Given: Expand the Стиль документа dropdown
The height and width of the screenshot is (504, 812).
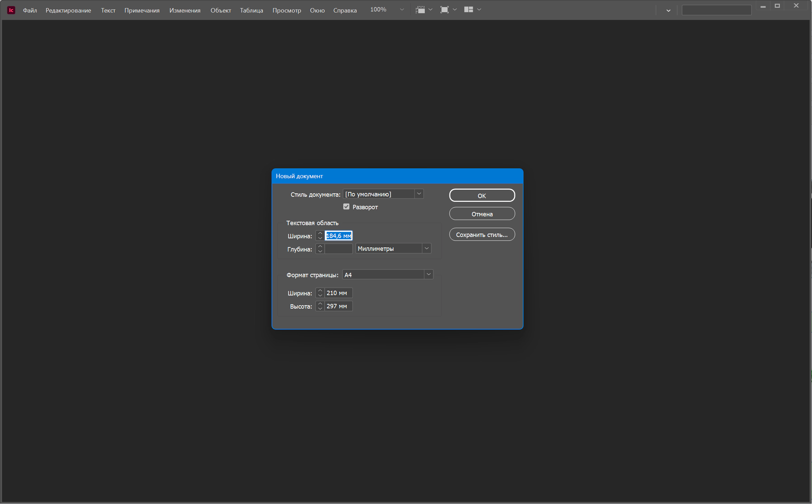Looking at the screenshot, I should (x=419, y=194).
